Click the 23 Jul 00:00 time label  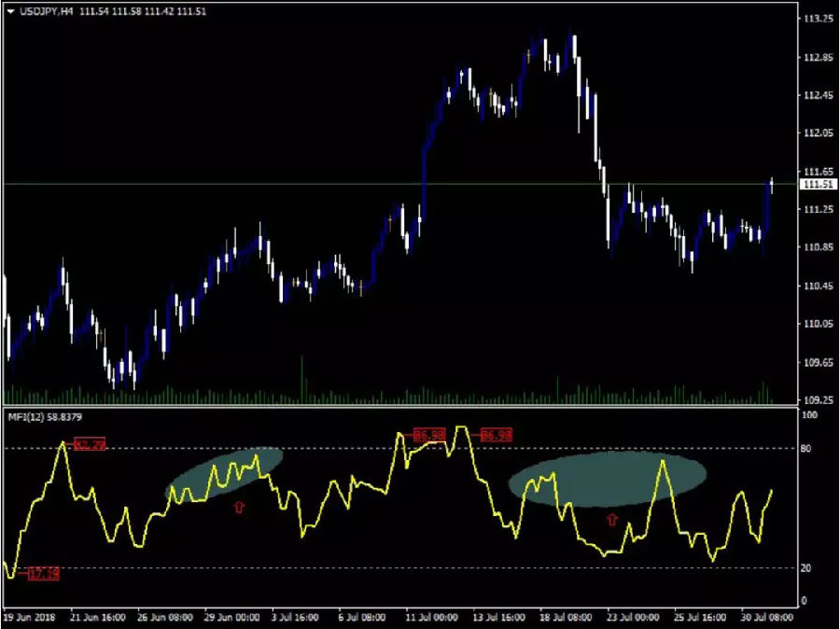point(633,617)
